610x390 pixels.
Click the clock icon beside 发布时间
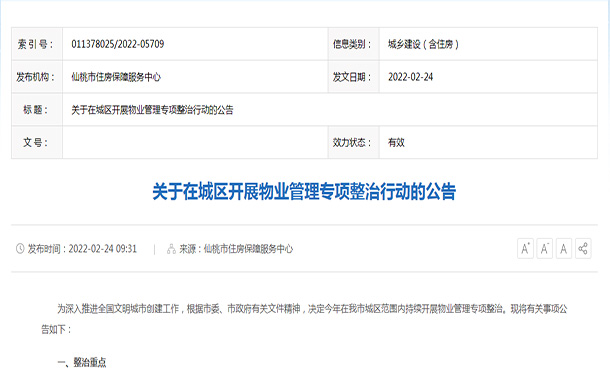pos(20,248)
